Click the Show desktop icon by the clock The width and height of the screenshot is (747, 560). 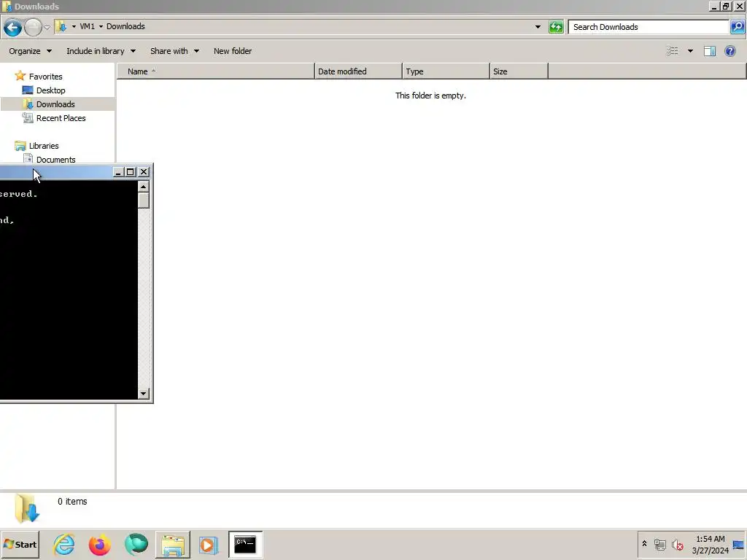pos(738,544)
